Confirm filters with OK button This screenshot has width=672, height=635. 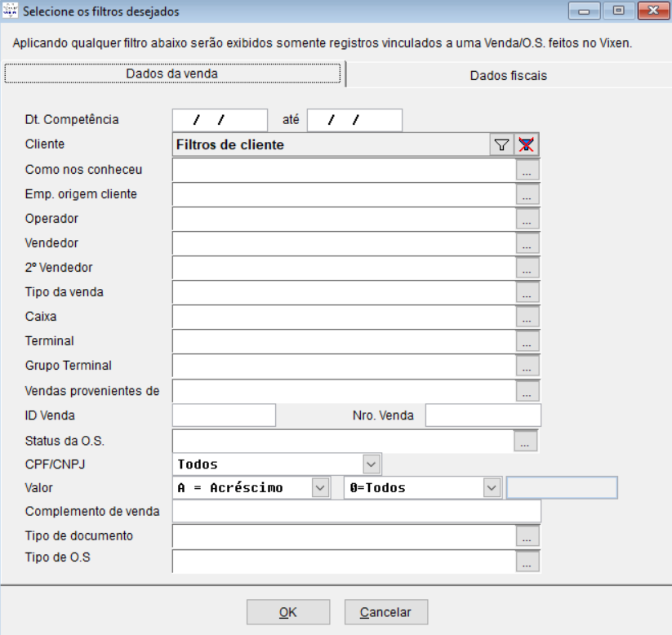point(288,612)
